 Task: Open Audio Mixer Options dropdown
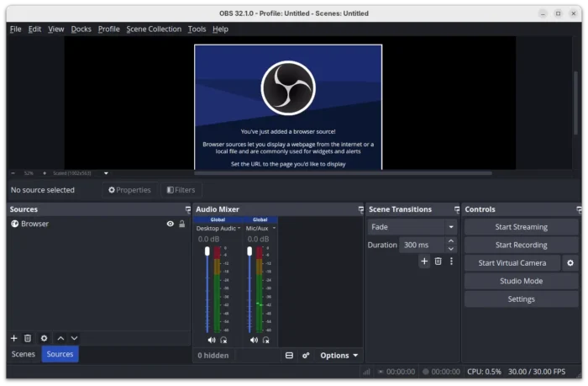pos(339,356)
